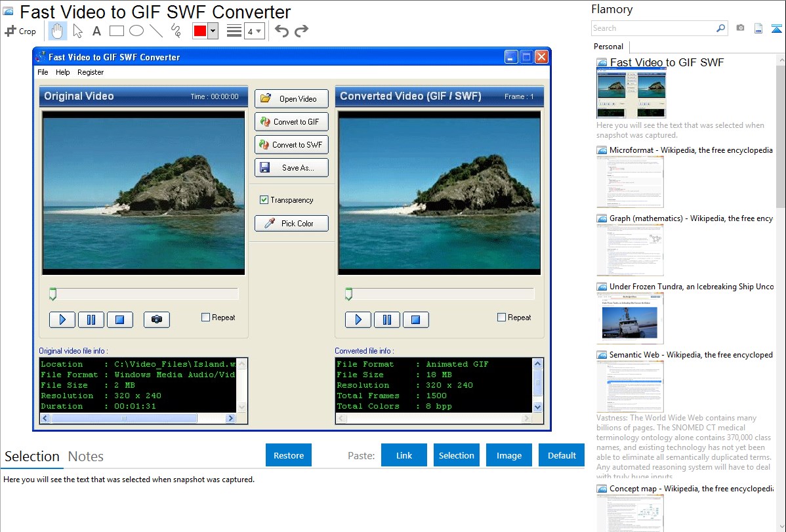Switch to the Selection tab
This screenshot has height=532, width=786.
[x=32, y=457]
